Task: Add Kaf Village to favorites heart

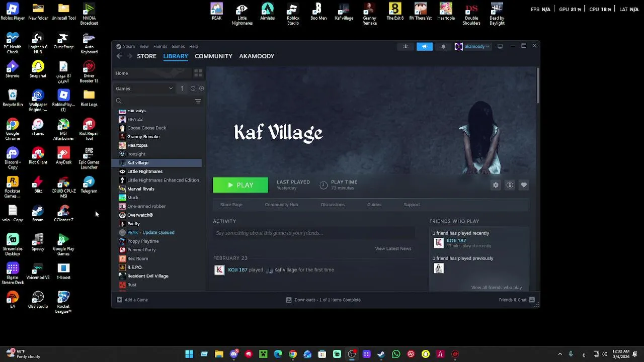Action: click(x=524, y=185)
